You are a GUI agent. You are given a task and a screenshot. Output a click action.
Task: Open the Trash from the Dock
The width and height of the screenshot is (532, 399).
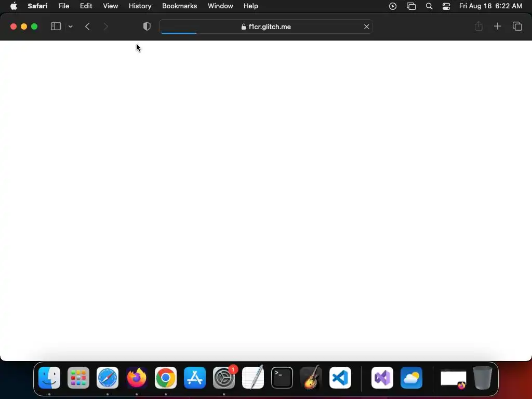click(x=483, y=378)
